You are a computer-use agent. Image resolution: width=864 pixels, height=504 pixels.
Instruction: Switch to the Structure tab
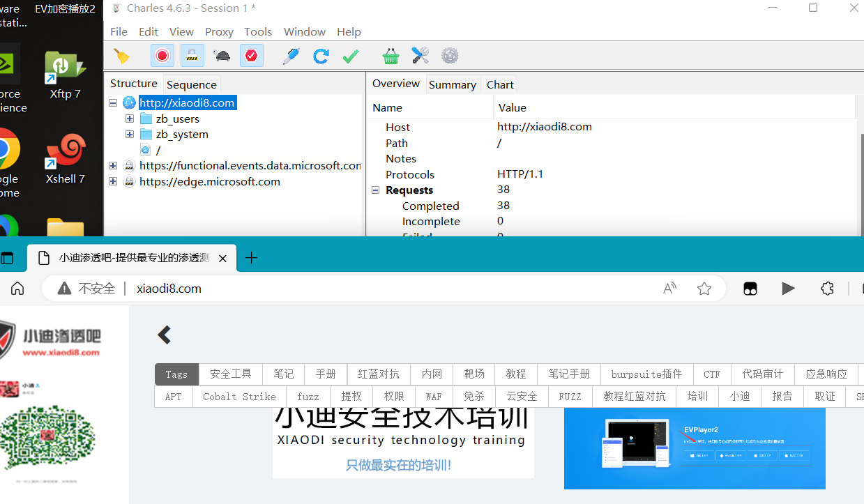(134, 84)
